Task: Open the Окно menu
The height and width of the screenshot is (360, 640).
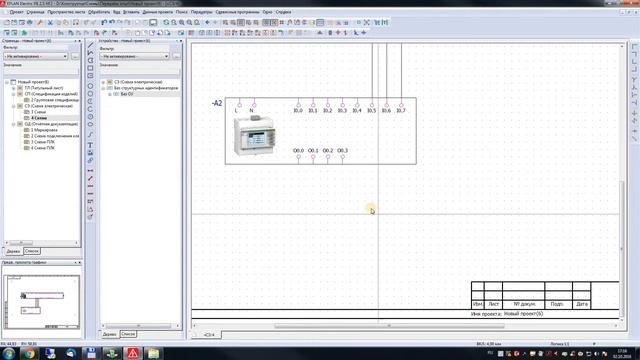Action: 267,12
